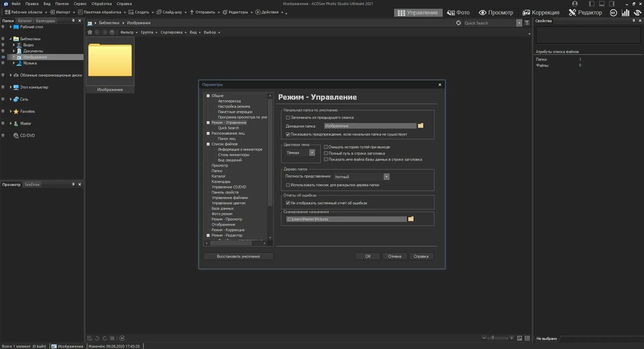Click Восстановить умолчания button

pyautogui.click(x=238, y=256)
